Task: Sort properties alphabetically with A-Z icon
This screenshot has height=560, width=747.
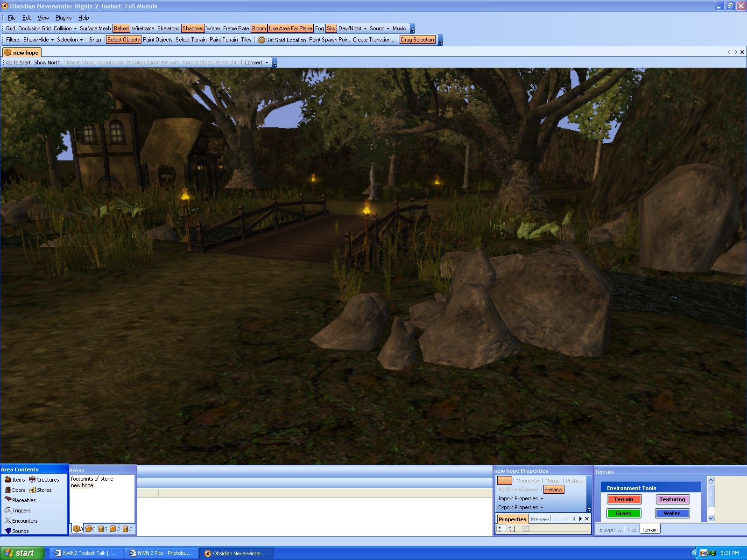Action: pos(512,529)
